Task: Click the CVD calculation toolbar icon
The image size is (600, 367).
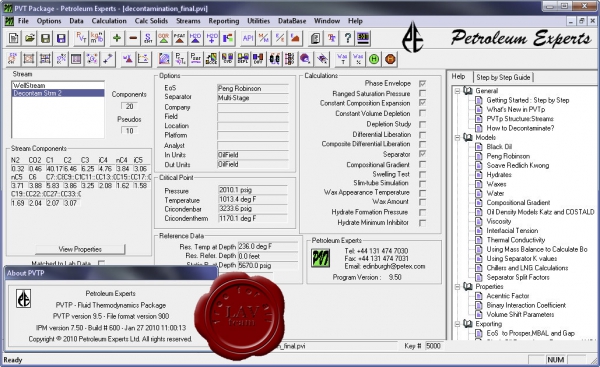Action: tap(227, 59)
